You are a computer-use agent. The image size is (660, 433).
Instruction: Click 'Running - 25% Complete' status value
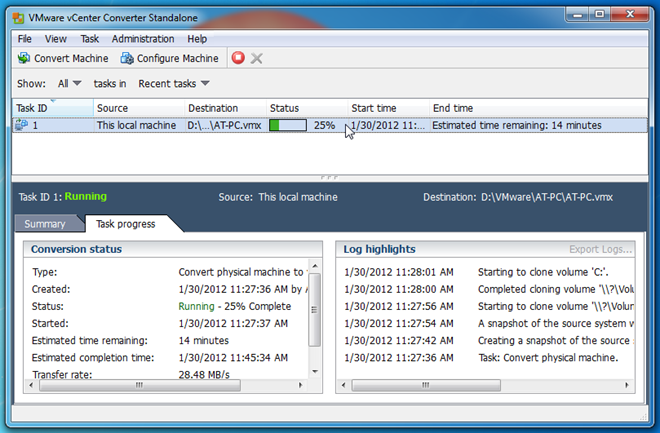[x=234, y=306]
